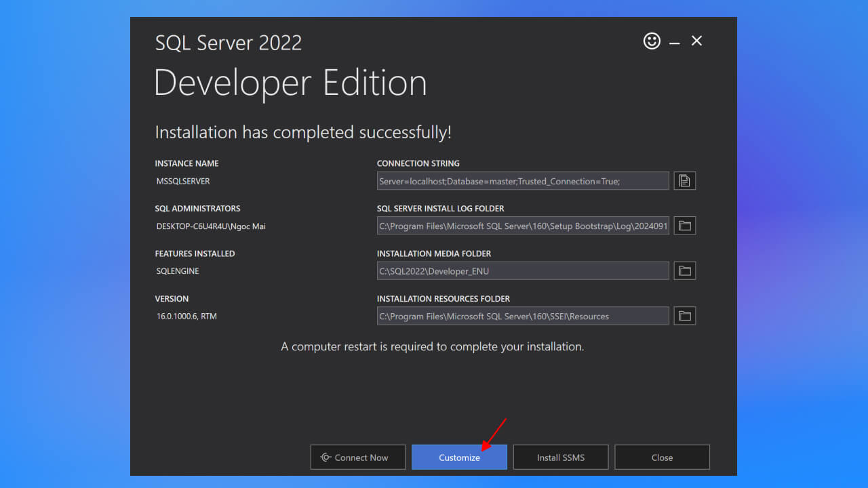The image size is (868, 488).
Task: Click the SQL SERVER INSTALL LOG FOLDER label
Action: coord(441,209)
